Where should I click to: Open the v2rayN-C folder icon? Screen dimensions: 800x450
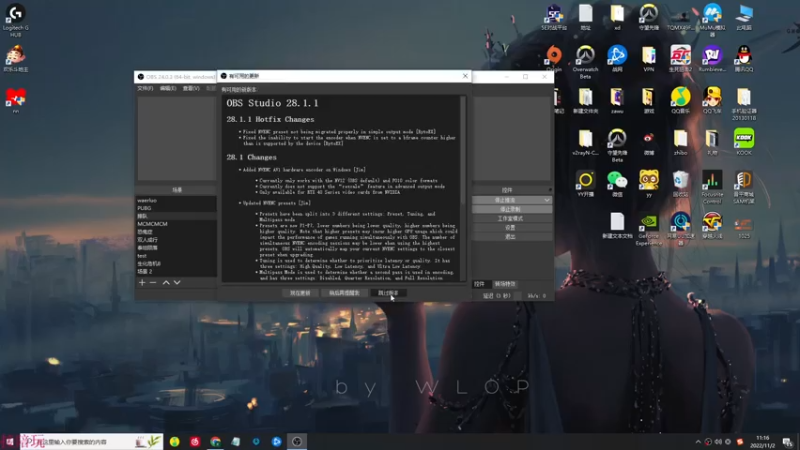point(585,142)
